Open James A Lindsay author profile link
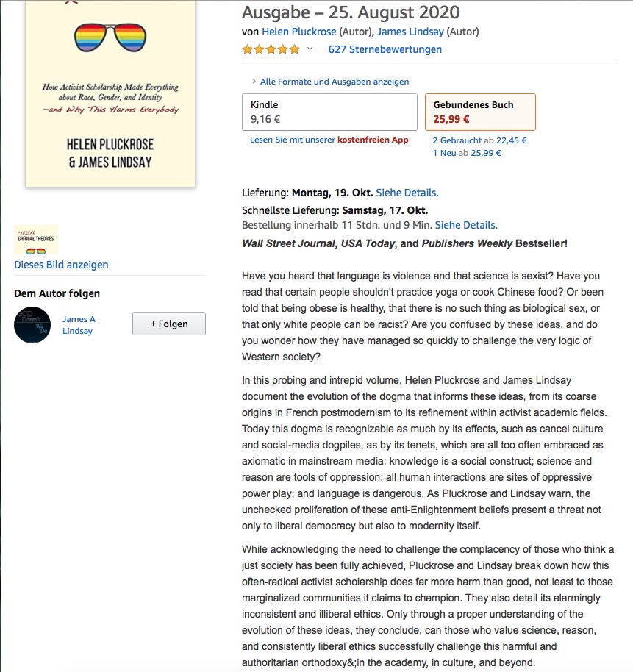633x672 pixels. pyautogui.click(x=79, y=325)
